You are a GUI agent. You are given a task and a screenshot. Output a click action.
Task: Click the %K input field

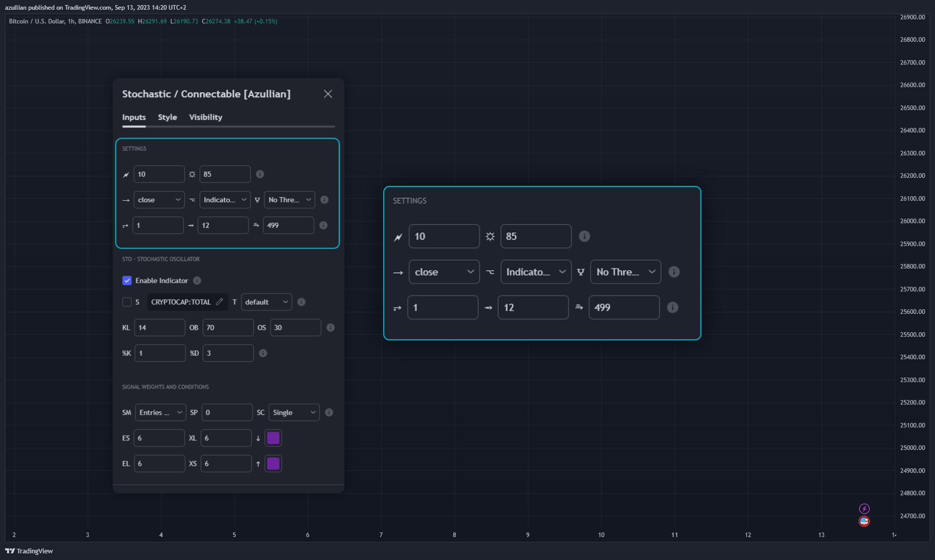pos(160,353)
